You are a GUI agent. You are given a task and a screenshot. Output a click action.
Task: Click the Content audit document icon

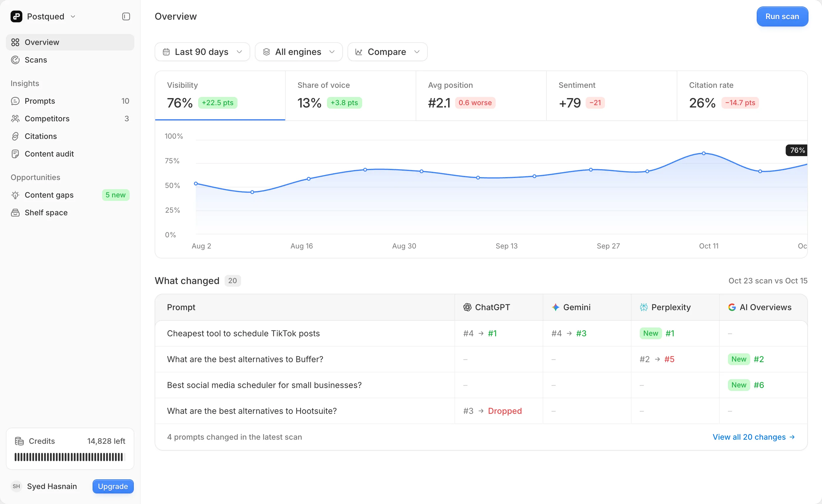(15, 154)
